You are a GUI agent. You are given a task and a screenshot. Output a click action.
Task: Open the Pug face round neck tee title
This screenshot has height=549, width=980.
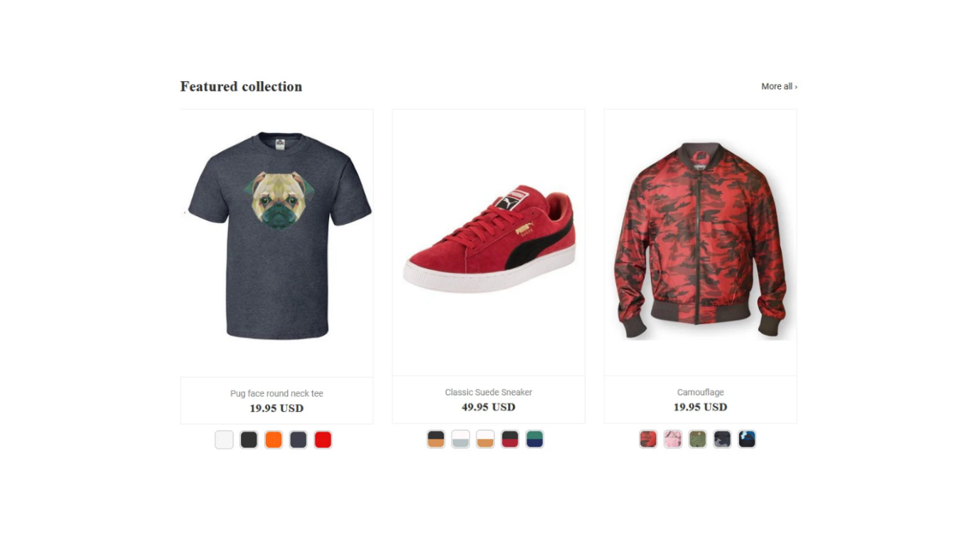click(x=276, y=393)
